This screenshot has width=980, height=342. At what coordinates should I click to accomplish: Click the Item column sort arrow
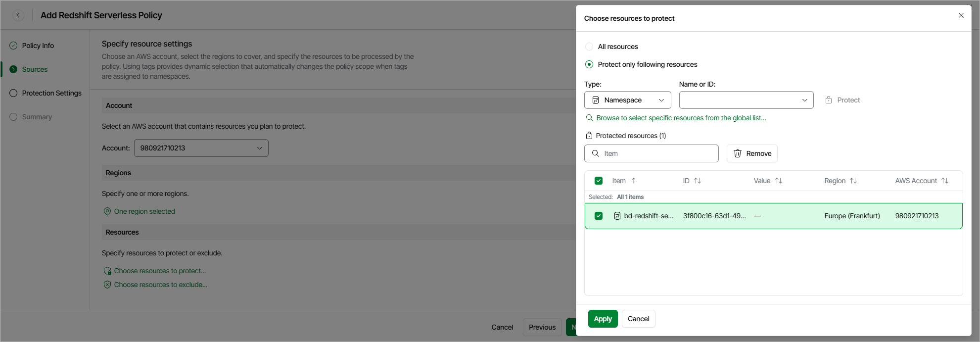point(634,181)
